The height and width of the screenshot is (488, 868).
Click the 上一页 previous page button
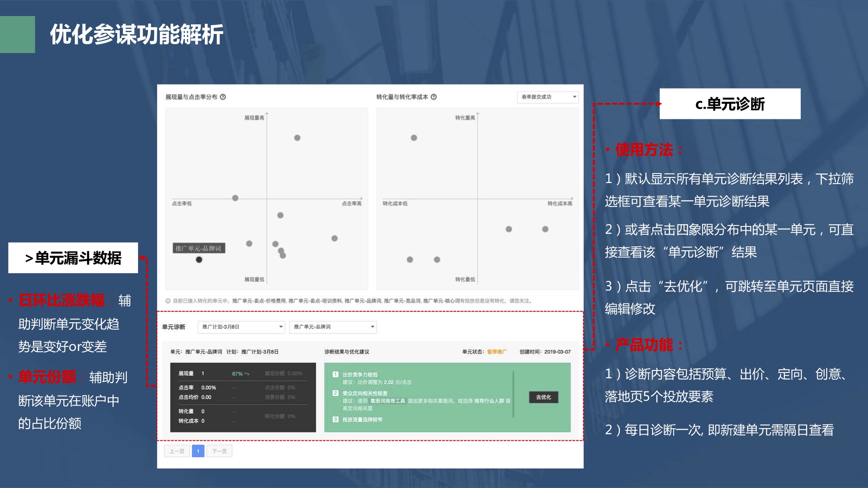[x=177, y=451]
